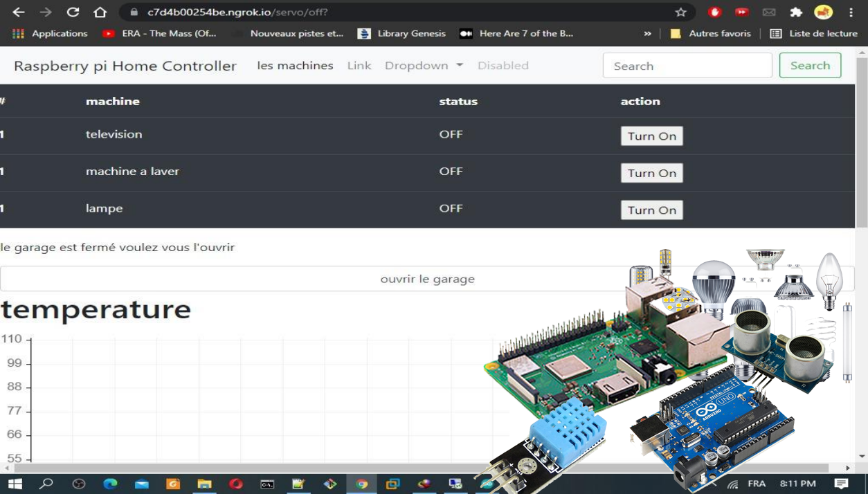Click the 110 value on the chart axis

click(x=12, y=339)
